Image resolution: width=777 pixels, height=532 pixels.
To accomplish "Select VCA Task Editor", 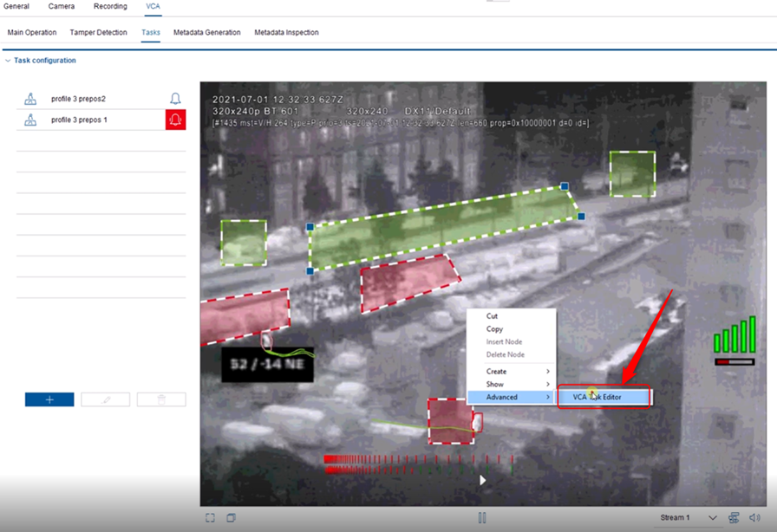I will pos(603,397).
